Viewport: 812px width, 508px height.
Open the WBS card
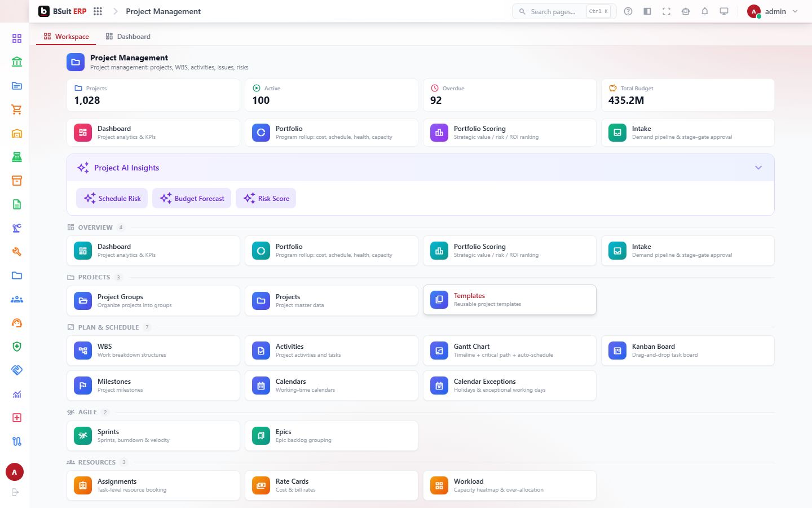pos(153,351)
